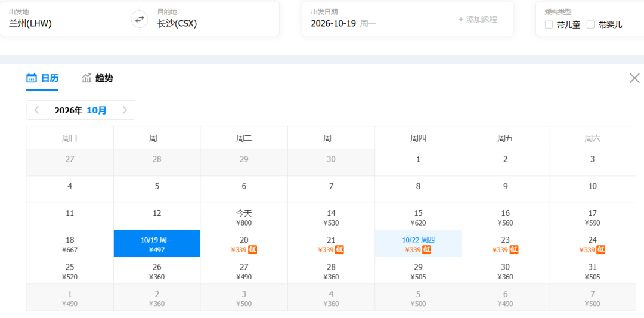Go to previous month arrow
Viewport: 644px width, 318px height.
point(36,110)
